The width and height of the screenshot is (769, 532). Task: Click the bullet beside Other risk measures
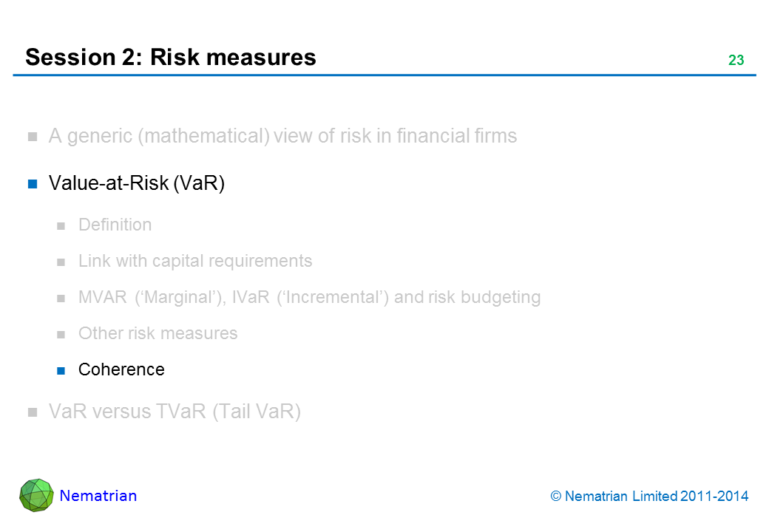pos(63,334)
